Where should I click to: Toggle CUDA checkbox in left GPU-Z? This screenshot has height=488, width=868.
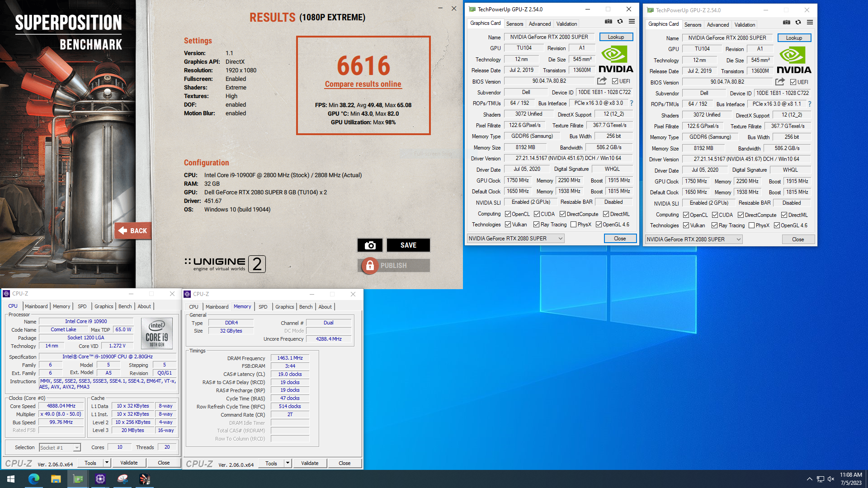tap(537, 214)
